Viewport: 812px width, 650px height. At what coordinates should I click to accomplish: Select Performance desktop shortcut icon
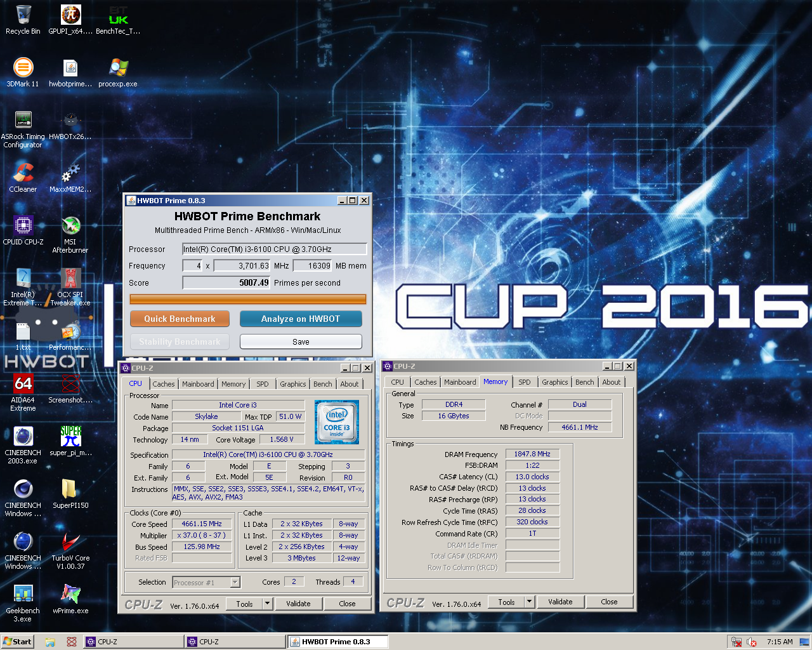[70, 336]
